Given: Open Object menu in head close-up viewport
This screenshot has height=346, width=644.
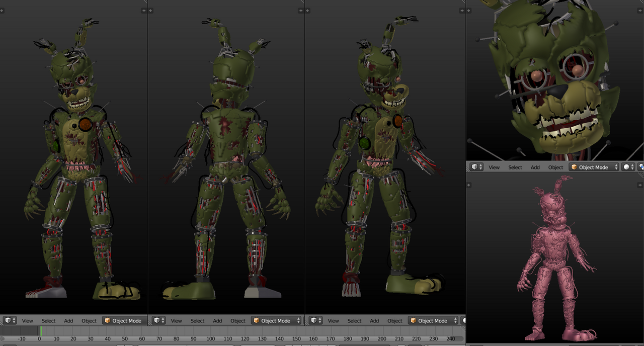Looking at the screenshot, I should coord(556,167).
